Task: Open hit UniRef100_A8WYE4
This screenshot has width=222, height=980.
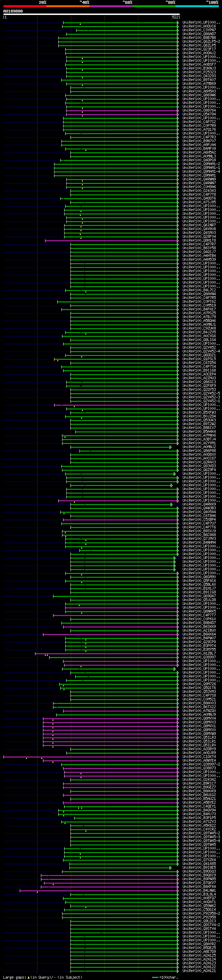Action: click(x=199, y=761)
